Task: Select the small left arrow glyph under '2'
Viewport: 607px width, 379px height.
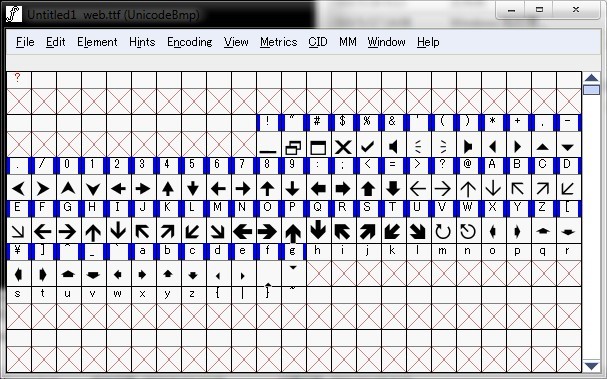Action: pos(118,187)
